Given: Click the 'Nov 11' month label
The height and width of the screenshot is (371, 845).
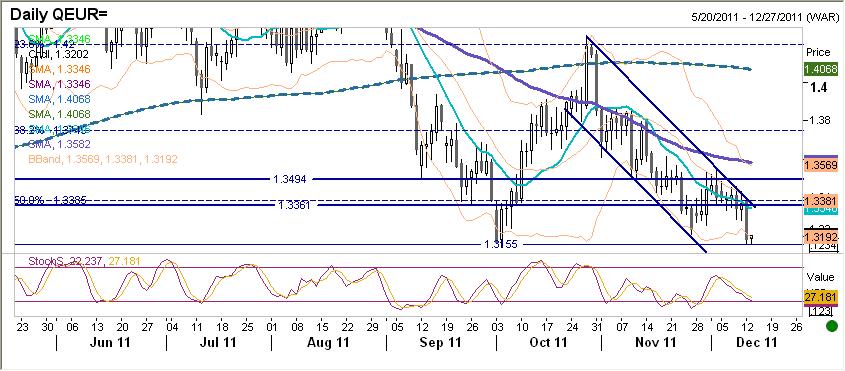Looking at the screenshot, I should (x=656, y=342).
